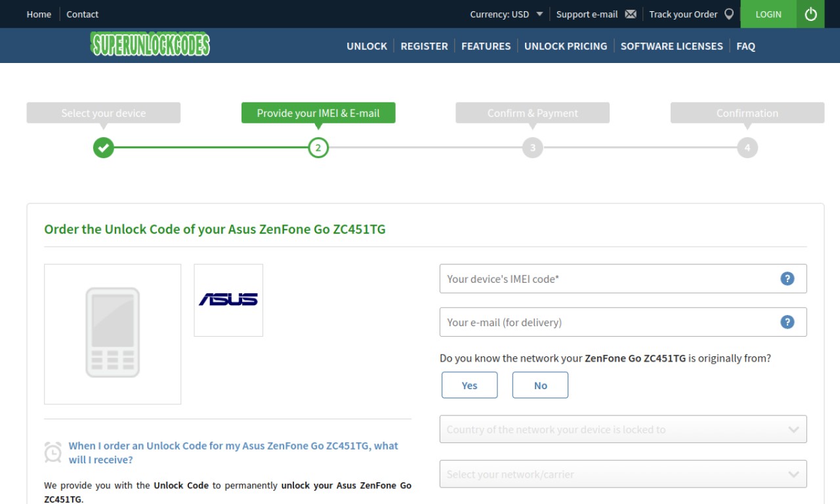Screen dimensions: 840x504
Task: Focus the device's IMEI code input field
Action: [623, 279]
